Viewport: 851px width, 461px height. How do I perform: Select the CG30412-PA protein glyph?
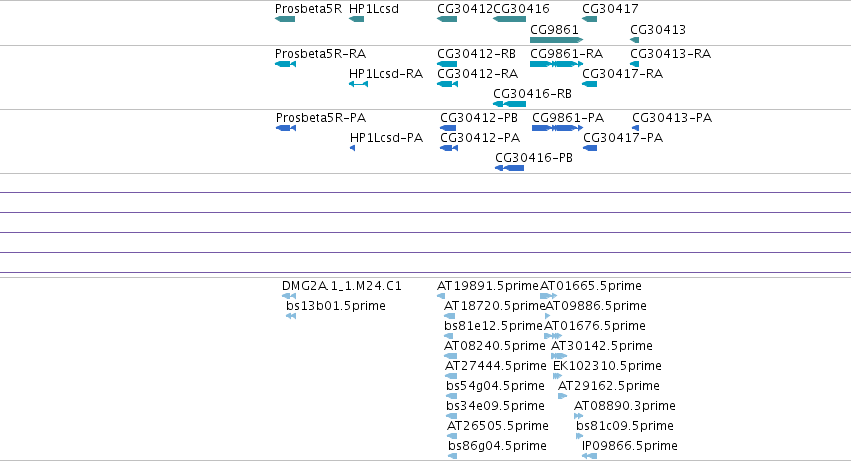(x=449, y=148)
